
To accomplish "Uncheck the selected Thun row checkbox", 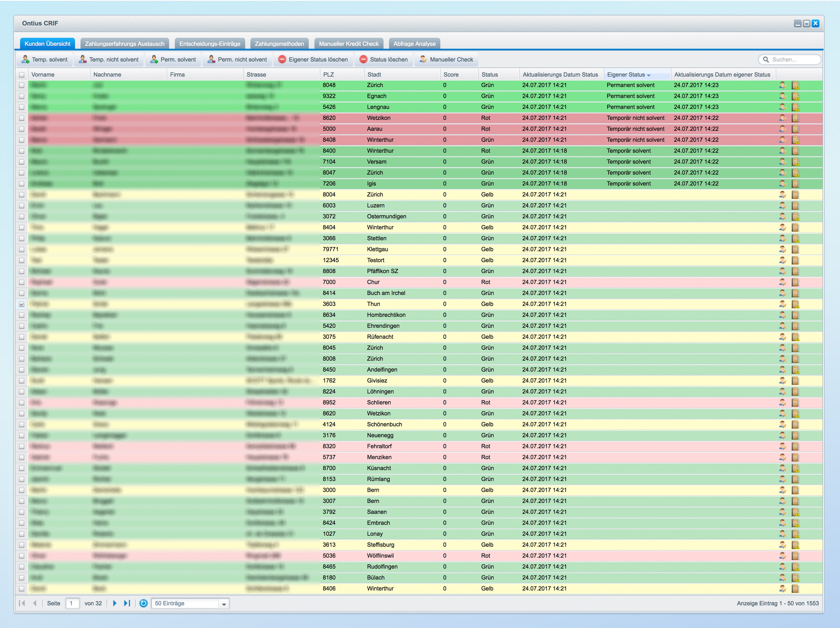I will pyautogui.click(x=22, y=304).
